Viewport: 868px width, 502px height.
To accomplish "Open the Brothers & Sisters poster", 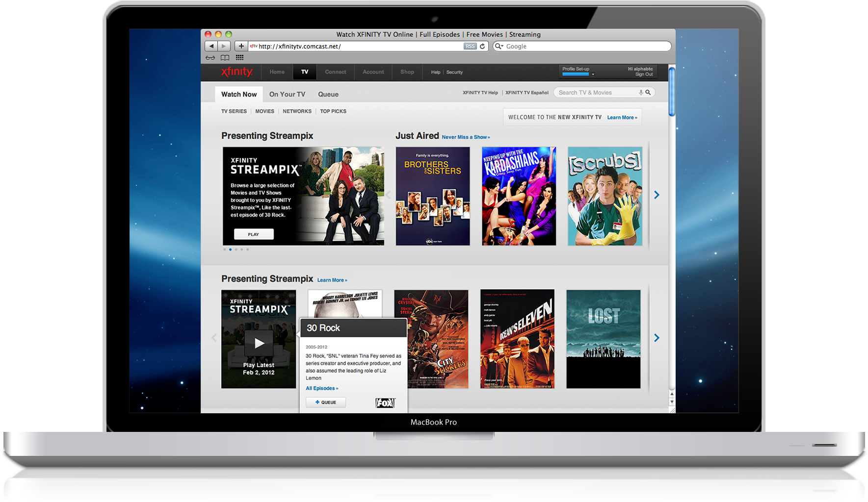I will click(x=433, y=196).
